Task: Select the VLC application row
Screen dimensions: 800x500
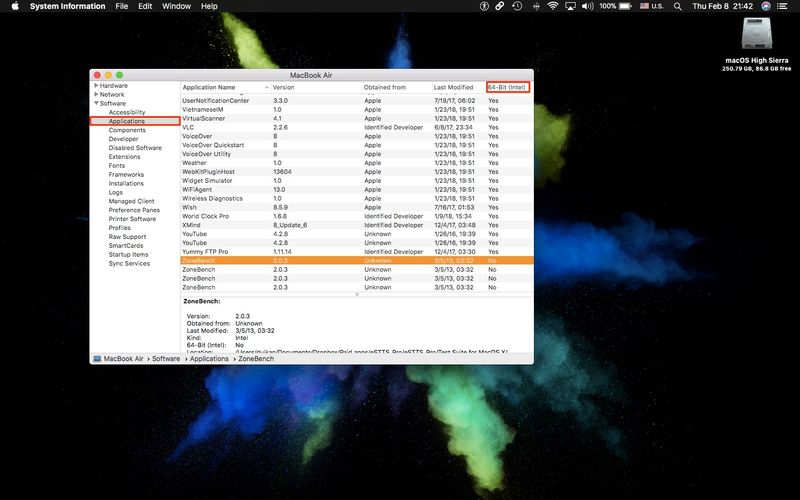Action: (357, 128)
